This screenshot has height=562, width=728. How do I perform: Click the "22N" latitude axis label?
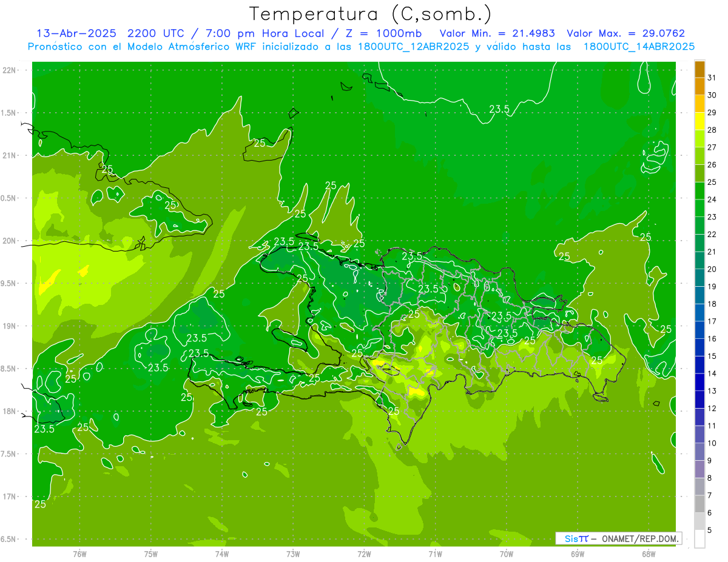tap(10, 70)
